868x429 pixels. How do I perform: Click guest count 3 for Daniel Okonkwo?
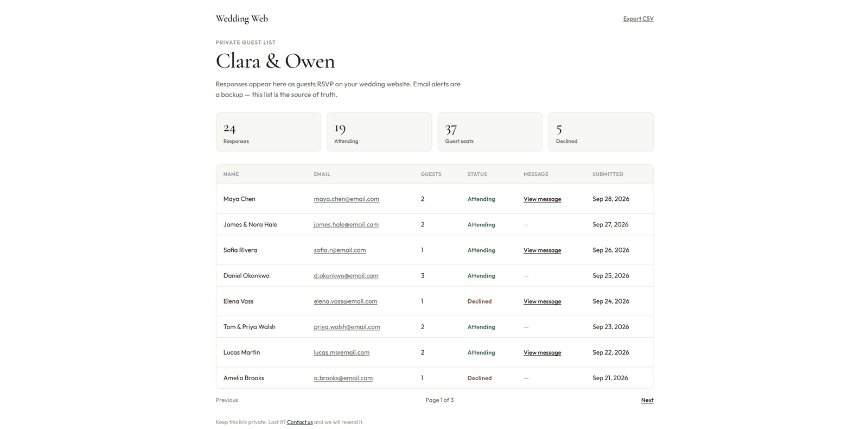point(423,275)
